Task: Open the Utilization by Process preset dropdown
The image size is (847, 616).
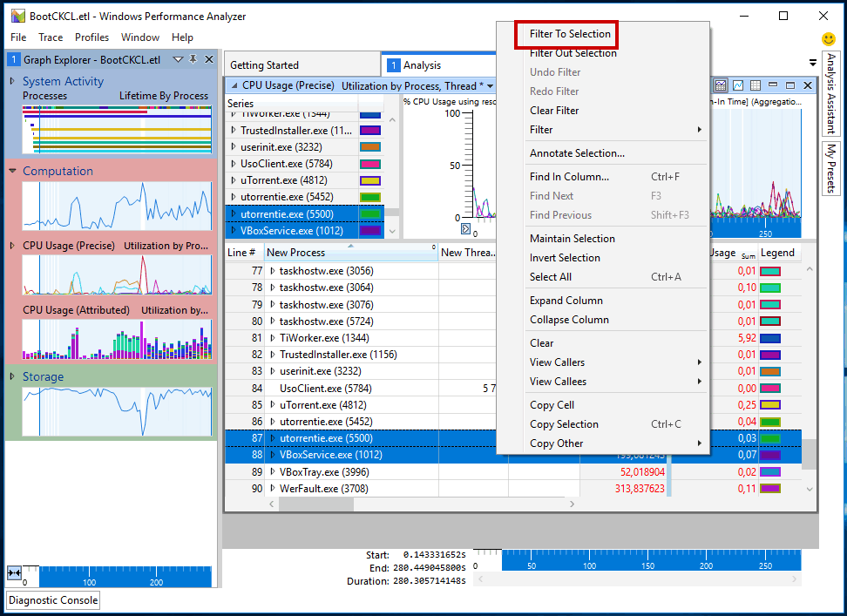Action: [x=490, y=86]
